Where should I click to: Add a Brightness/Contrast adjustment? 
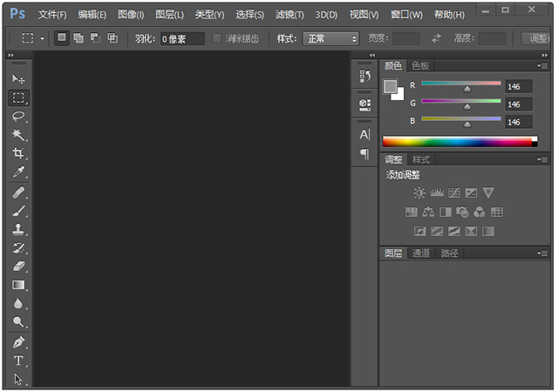(x=419, y=193)
